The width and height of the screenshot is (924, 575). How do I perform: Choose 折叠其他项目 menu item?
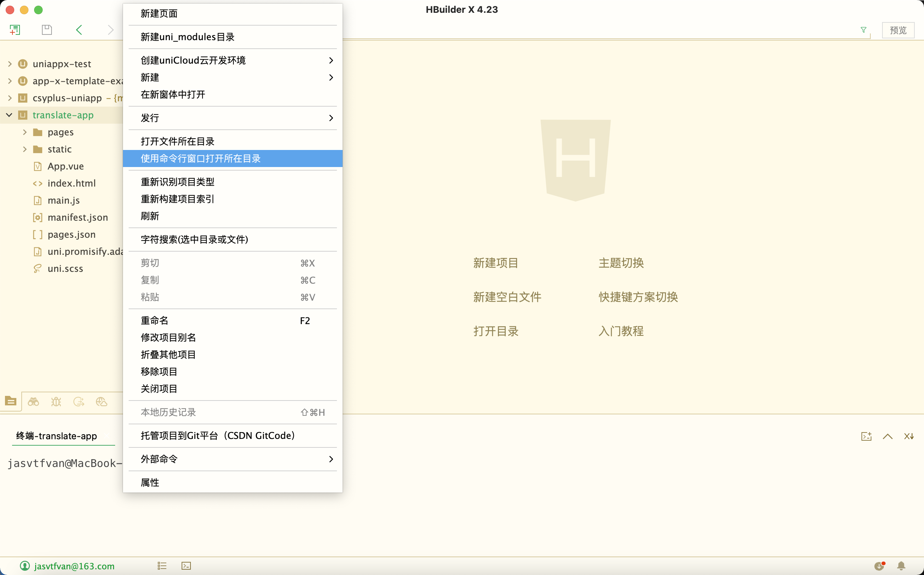pos(233,355)
